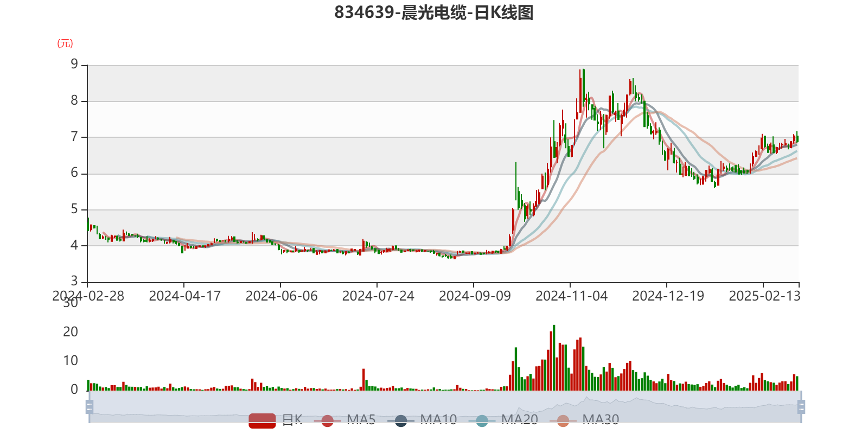Click price axis label 9

(x=74, y=65)
